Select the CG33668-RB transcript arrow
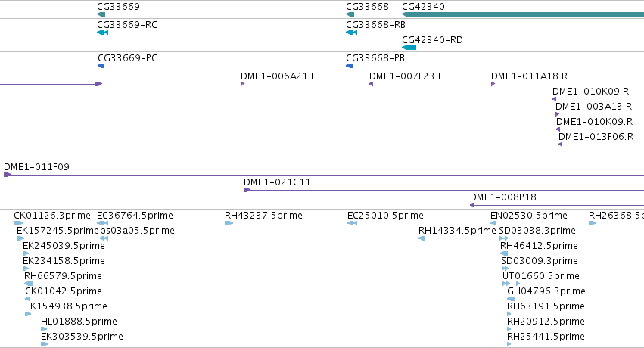This screenshot has width=644, height=348. (352, 33)
